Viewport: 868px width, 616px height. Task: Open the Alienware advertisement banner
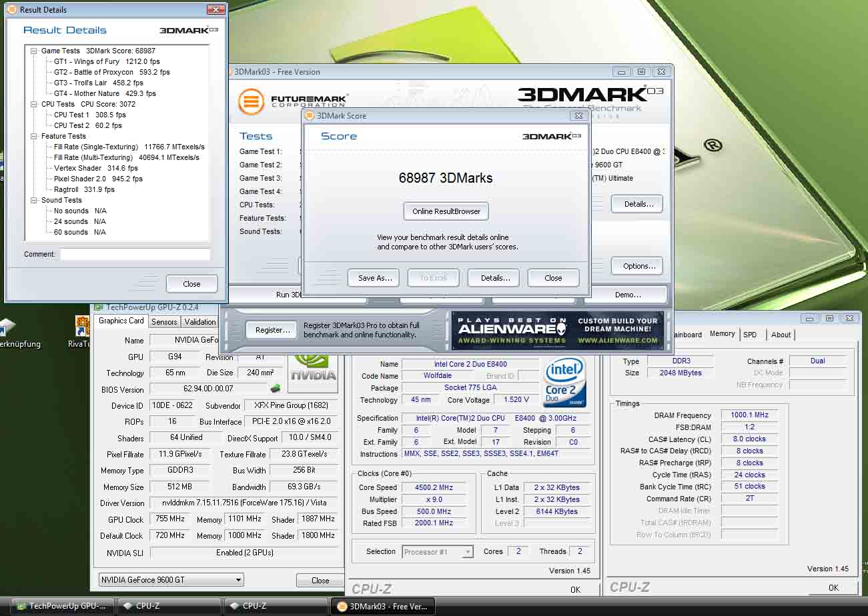[x=558, y=330]
